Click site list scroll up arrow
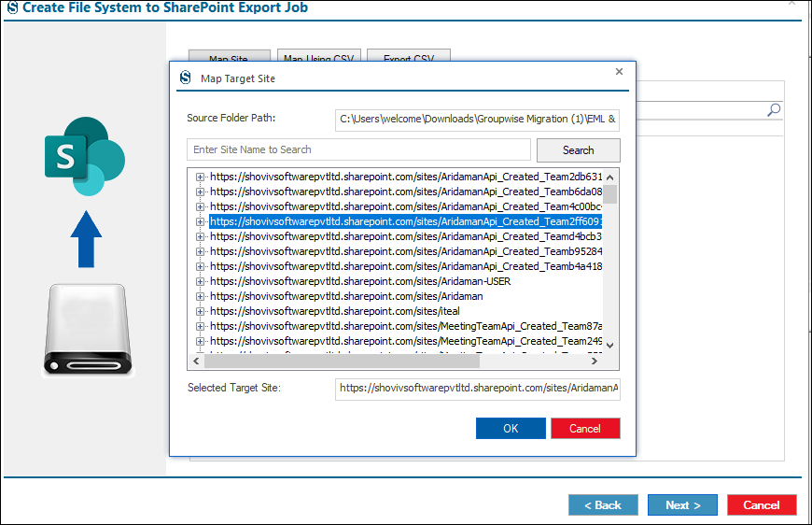 (x=610, y=177)
